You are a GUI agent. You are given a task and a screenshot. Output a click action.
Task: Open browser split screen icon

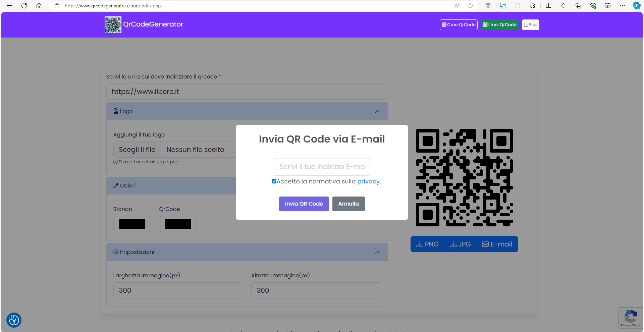(548, 6)
